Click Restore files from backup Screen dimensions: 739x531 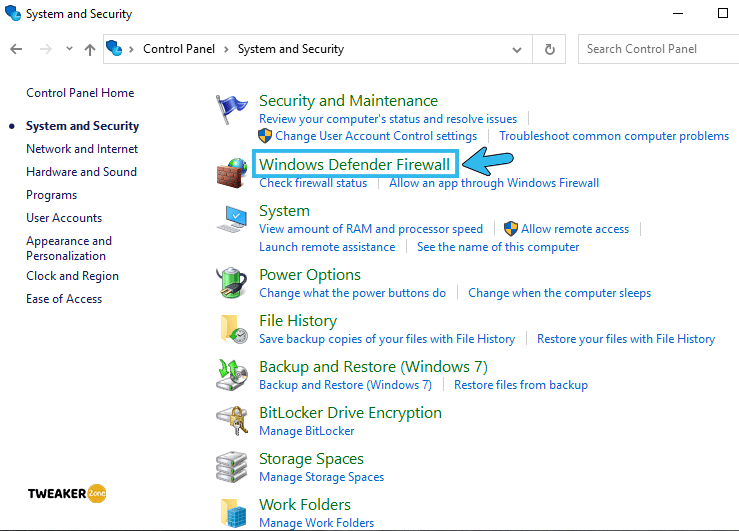click(x=521, y=385)
